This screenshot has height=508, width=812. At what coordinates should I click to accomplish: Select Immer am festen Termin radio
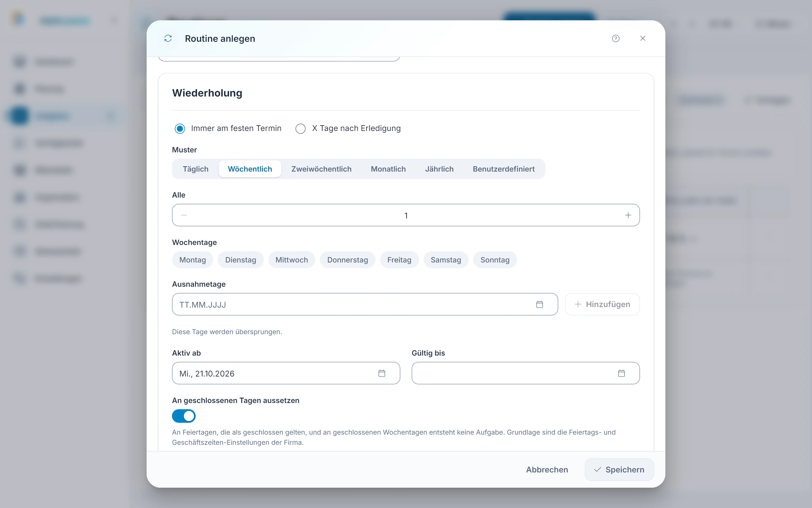tap(180, 129)
